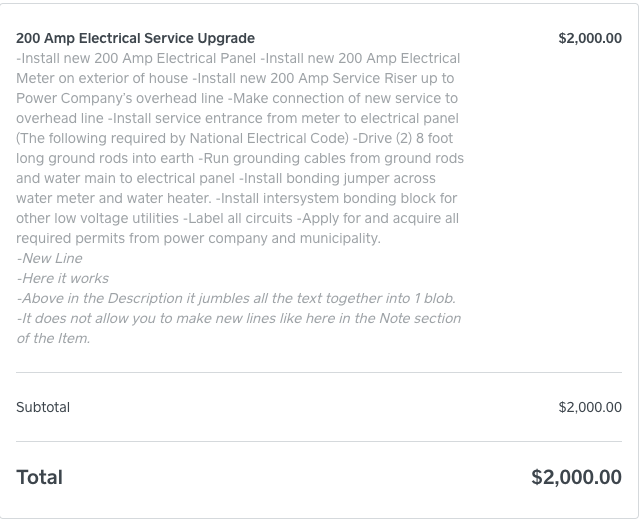Click the bold Total amount $2,000.00
This screenshot has height=521, width=641.
576,477
